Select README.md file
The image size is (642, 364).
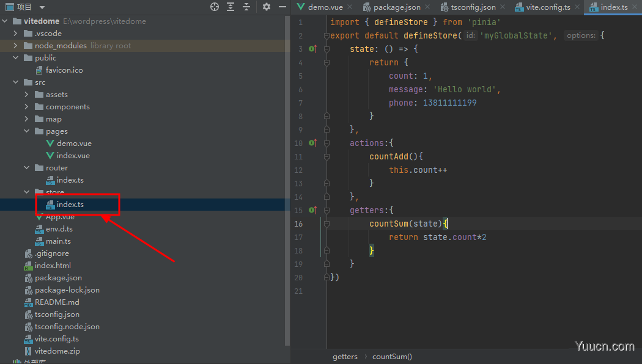[x=51, y=302]
